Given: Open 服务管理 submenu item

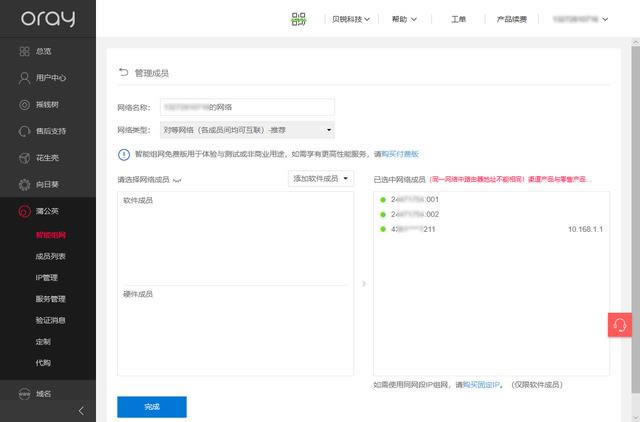Looking at the screenshot, I should pyautogui.click(x=50, y=298).
